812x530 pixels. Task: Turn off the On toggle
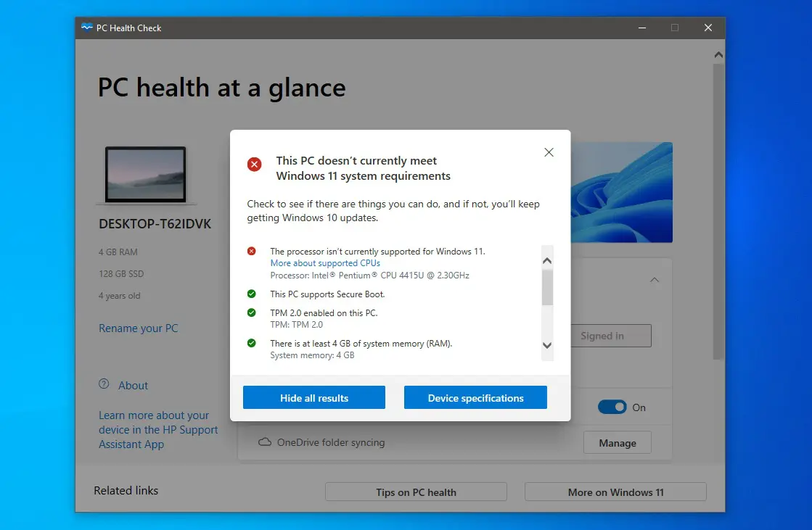click(x=612, y=407)
